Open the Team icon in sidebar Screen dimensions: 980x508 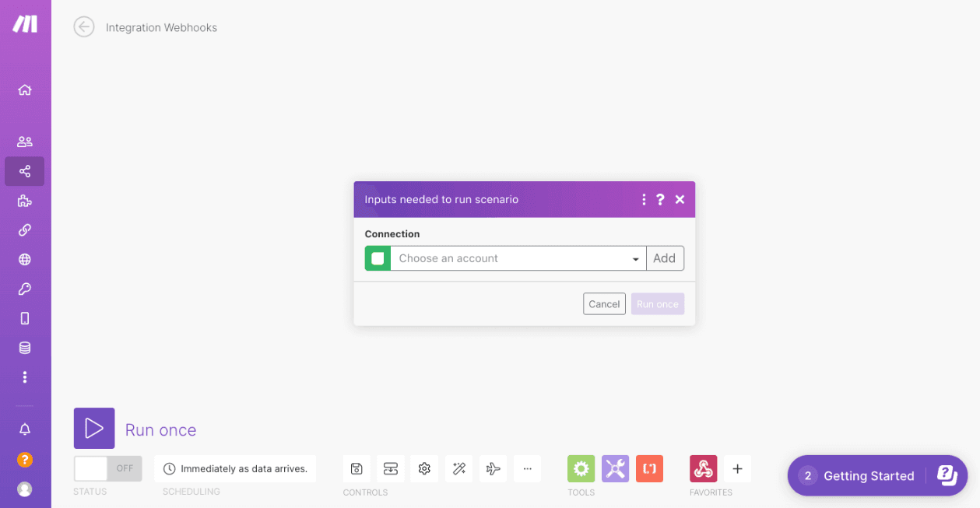pyautogui.click(x=25, y=142)
